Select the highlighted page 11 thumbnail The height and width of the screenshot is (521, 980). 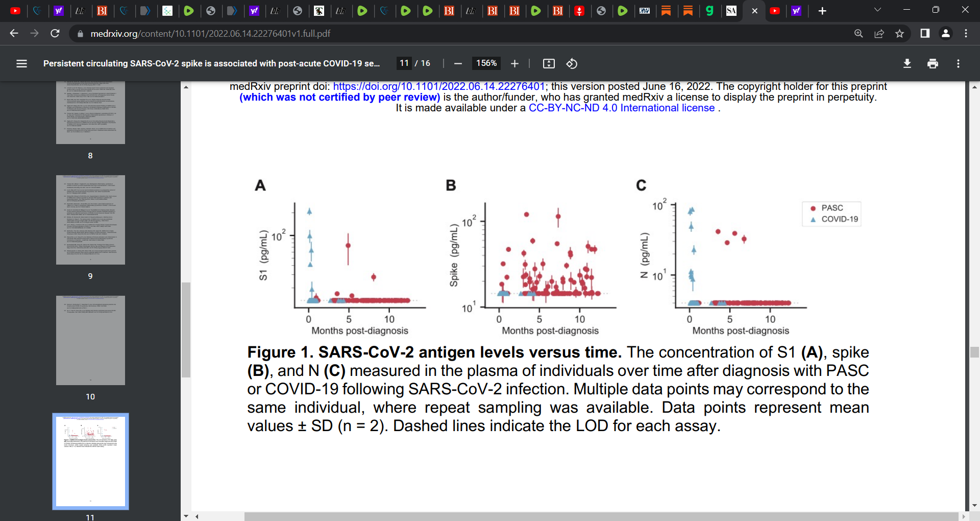[x=90, y=461]
